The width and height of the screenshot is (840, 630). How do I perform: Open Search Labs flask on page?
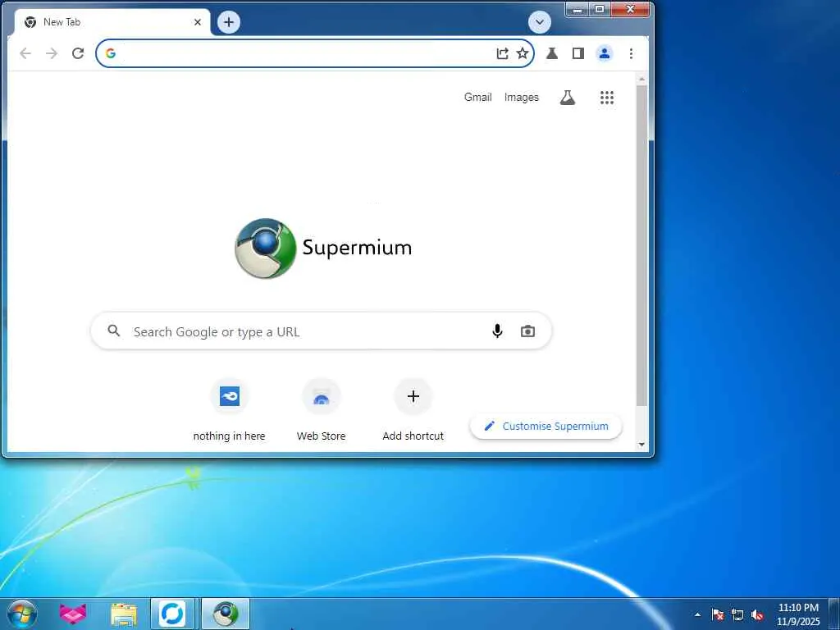click(x=568, y=98)
